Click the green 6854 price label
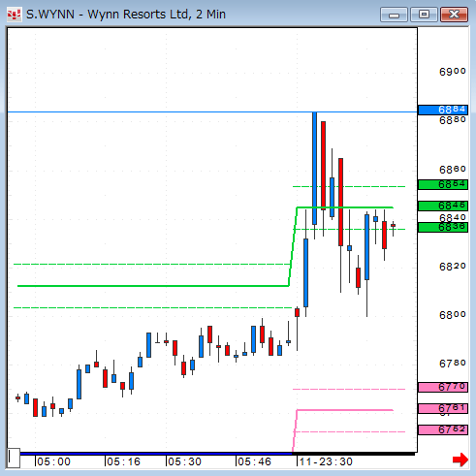476x476 pixels. point(442,184)
